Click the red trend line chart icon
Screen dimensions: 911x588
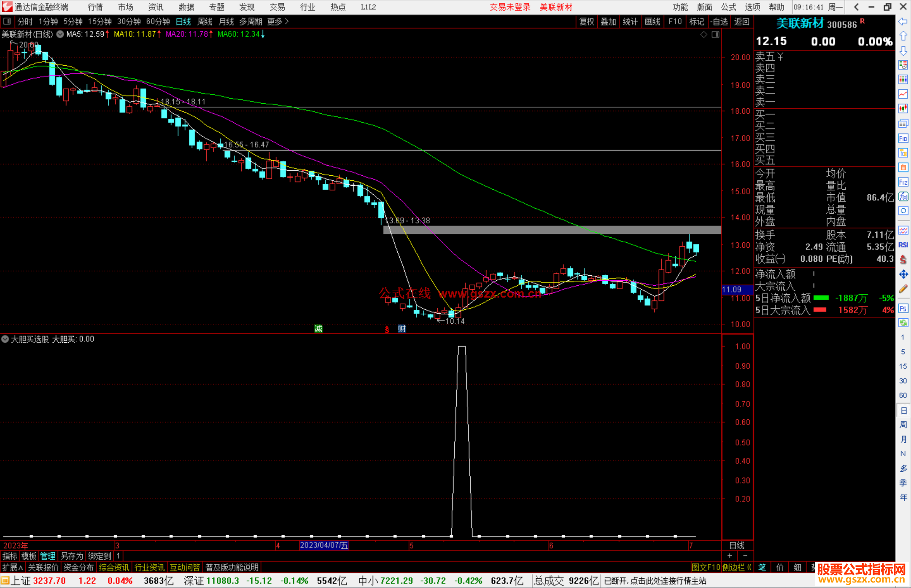(x=903, y=94)
